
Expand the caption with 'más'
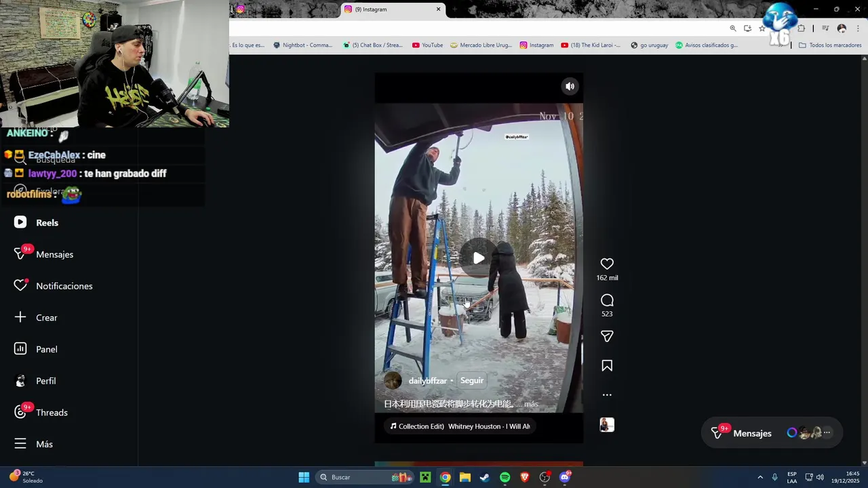click(x=531, y=404)
